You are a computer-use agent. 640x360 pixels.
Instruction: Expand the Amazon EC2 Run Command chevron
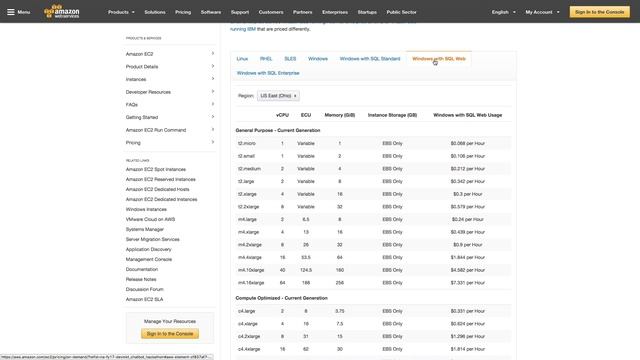click(x=213, y=129)
